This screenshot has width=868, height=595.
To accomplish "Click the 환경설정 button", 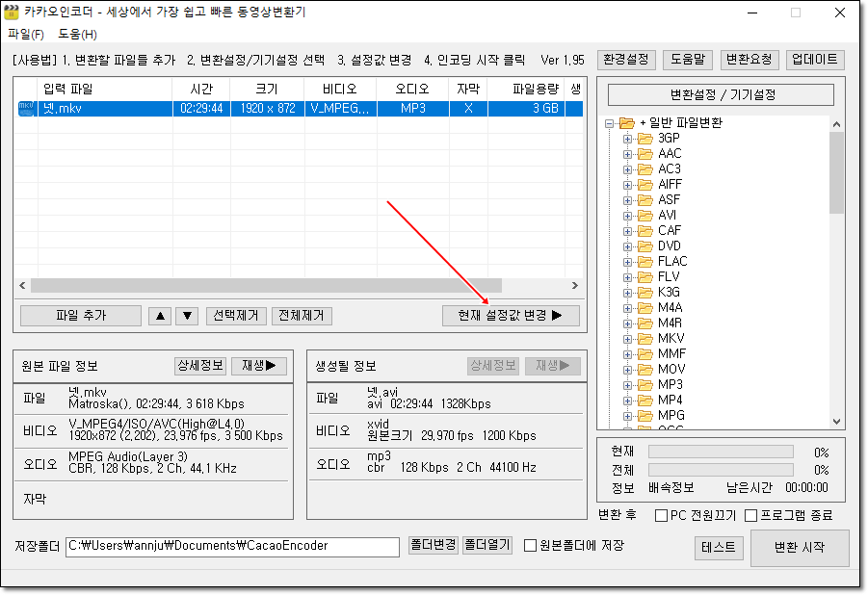I will [x=626, y=60].
